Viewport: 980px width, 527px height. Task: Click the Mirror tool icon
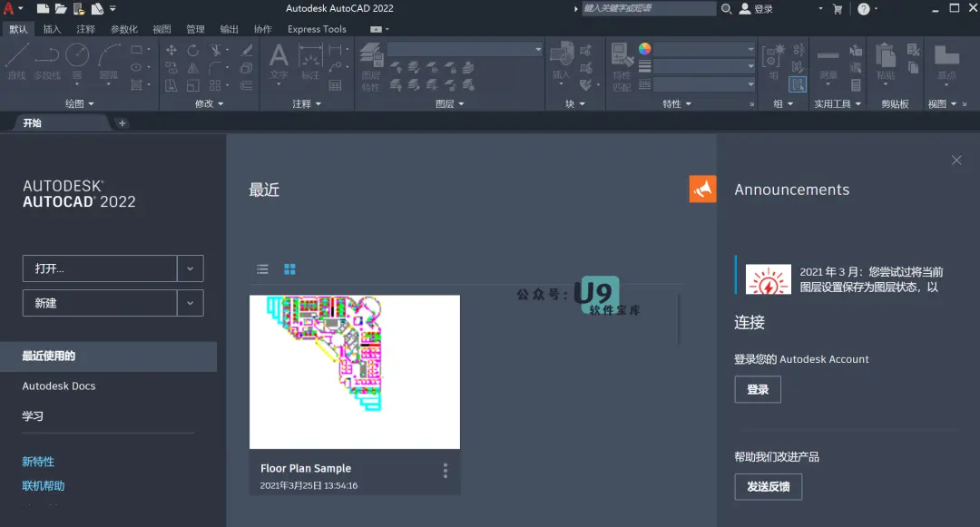(x=193, y=67)
